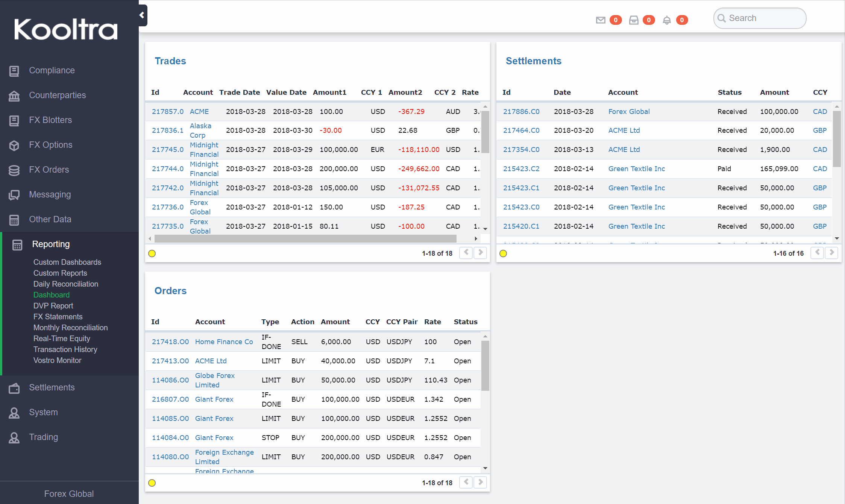Go to previous page of Settlements

click(817, 253)
